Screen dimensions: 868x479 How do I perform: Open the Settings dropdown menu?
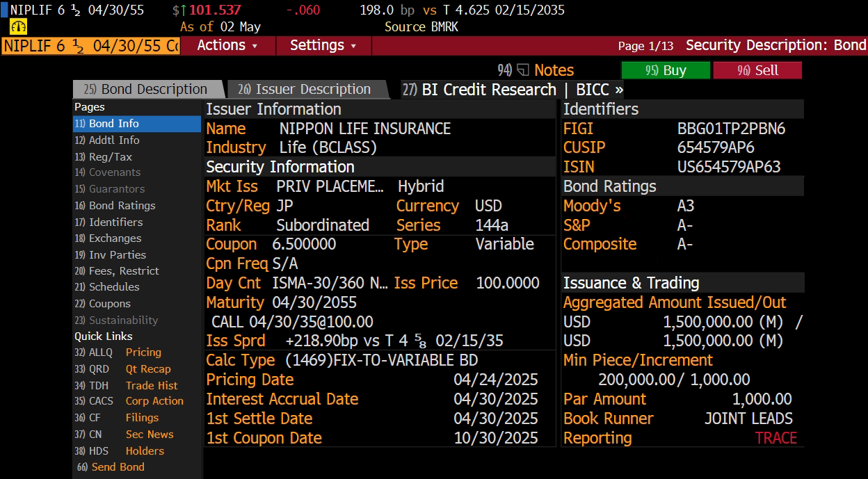click(323, 45)
